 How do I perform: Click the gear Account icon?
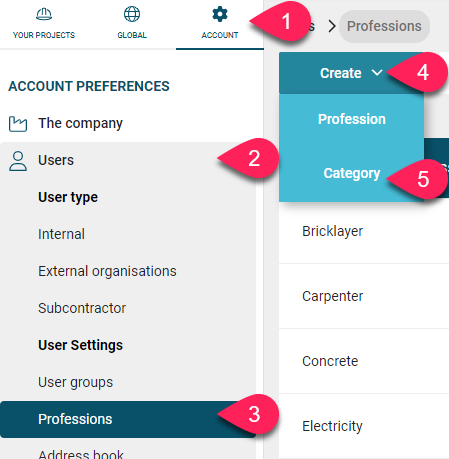click(220, 14)
